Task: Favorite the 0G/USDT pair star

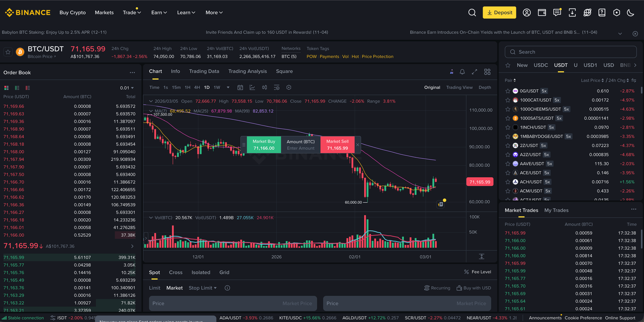Action: click(x=508, y=91)
